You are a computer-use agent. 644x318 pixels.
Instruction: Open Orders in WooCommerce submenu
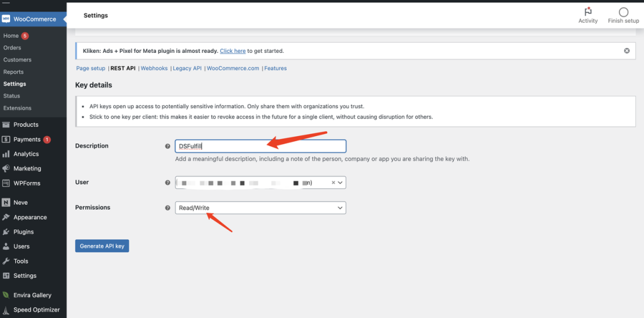[12, 48]
